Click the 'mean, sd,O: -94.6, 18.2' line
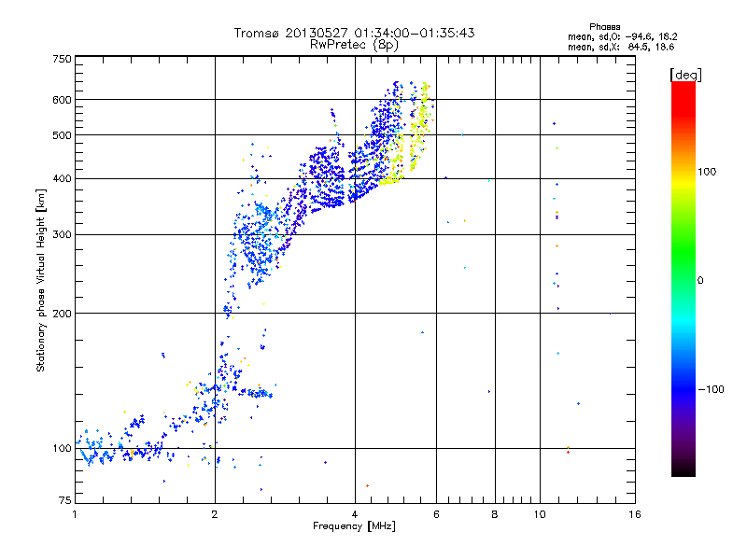Viewport: 747px width, 560px height. click(x=622, y=36)
